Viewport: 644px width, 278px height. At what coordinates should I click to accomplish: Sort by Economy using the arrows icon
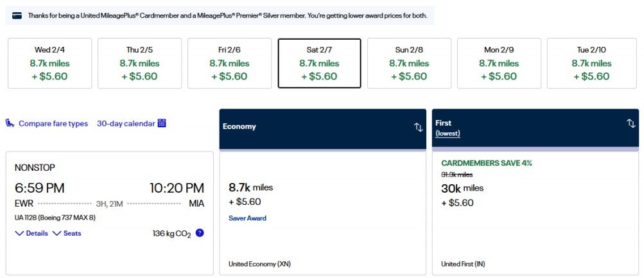point(418,127)
